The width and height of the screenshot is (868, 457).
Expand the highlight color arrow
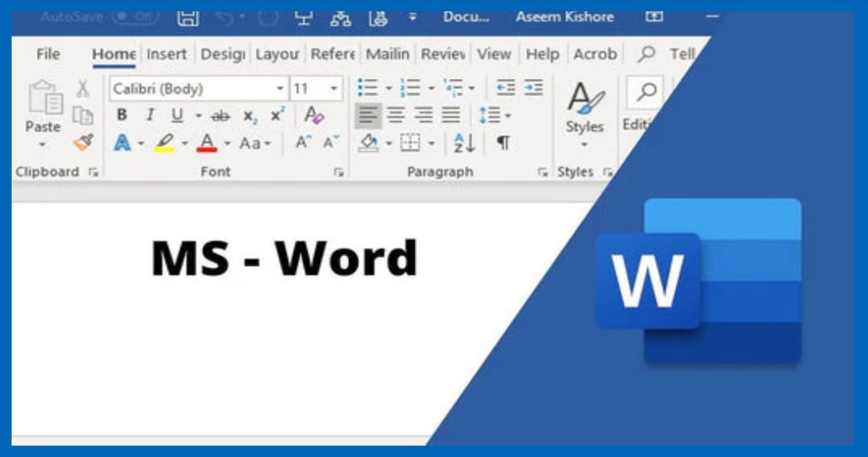coord(185,144)
